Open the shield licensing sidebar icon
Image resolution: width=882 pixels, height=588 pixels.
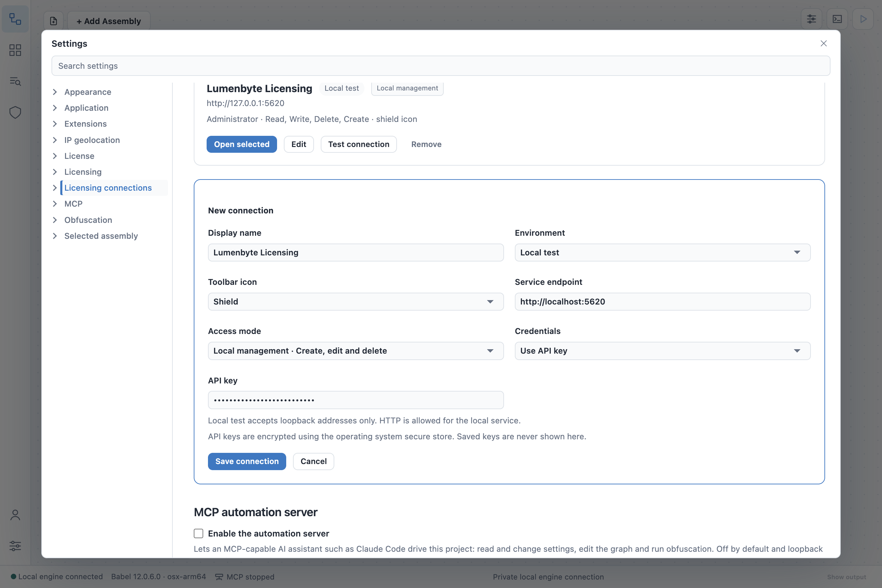point(15,112)
